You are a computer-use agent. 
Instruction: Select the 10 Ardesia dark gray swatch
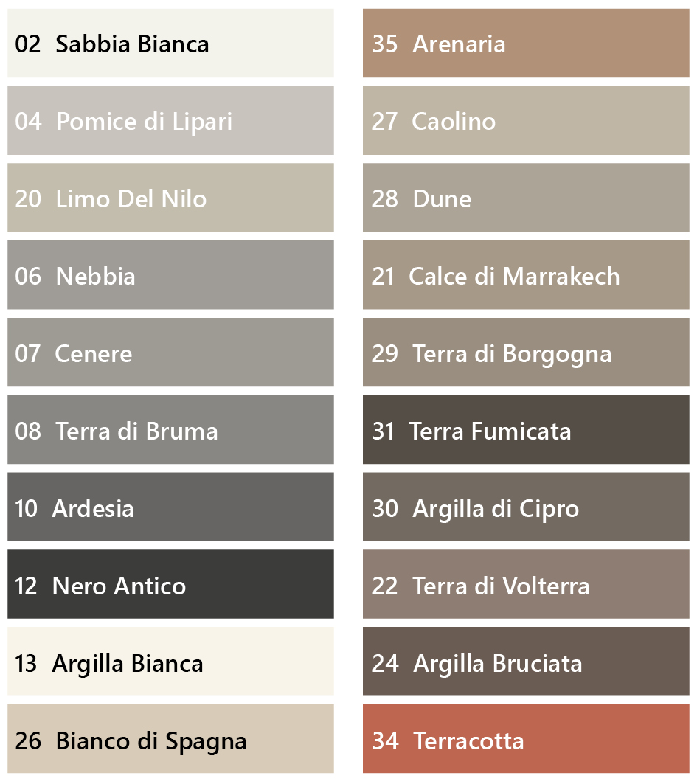point(170,507)
